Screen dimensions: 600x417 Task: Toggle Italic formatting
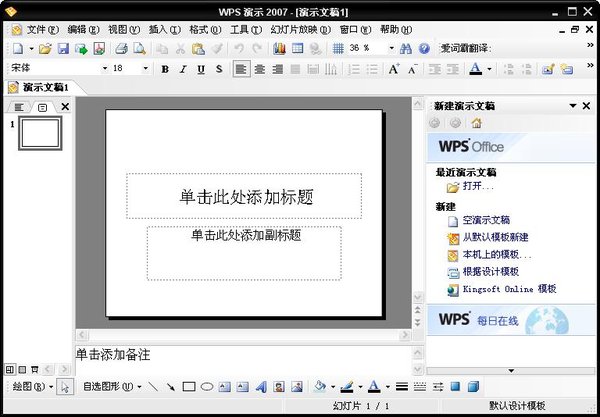[183, 69]
